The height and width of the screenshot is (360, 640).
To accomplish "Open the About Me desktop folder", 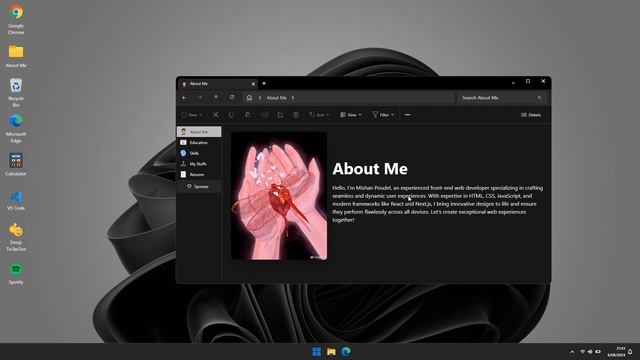I will [16, 56].
